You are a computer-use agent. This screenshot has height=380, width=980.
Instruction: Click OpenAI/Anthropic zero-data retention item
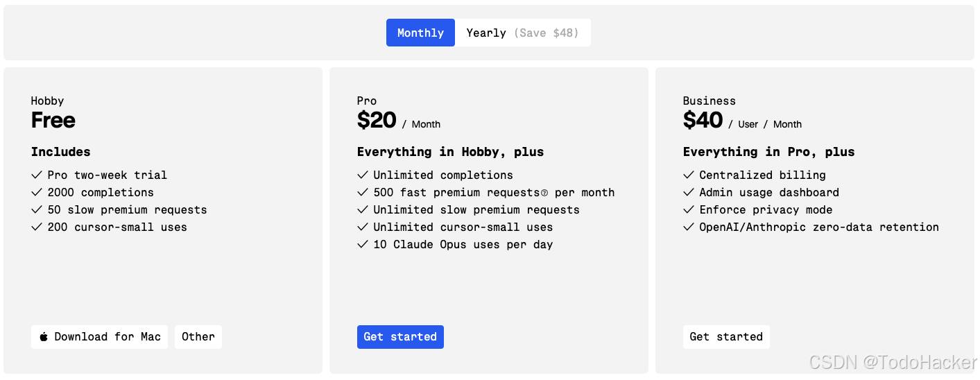819,227
